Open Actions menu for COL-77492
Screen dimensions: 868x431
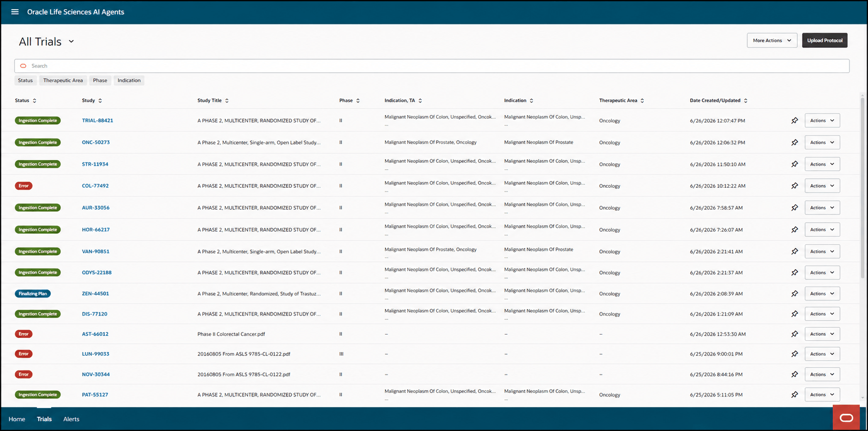[822, 186]
